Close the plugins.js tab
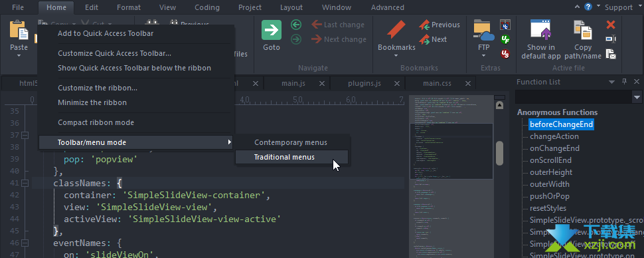This screenshot has height=258, width=644. click(397, 84)
